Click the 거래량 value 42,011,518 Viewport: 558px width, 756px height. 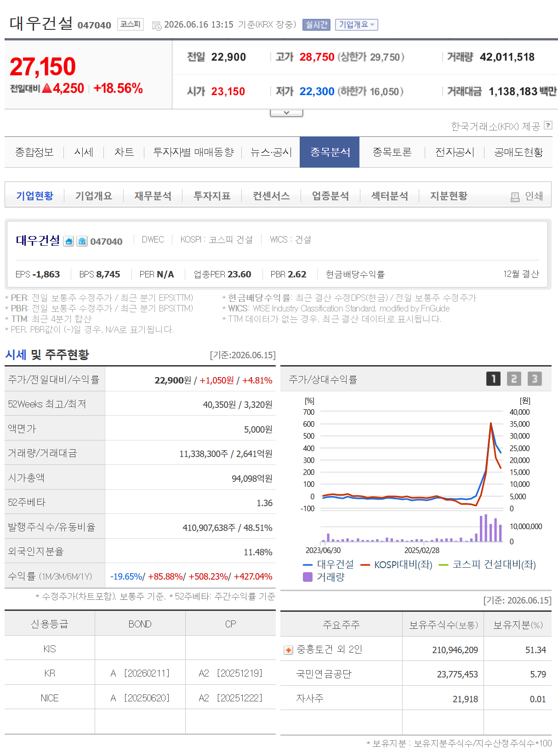point(507,57)
